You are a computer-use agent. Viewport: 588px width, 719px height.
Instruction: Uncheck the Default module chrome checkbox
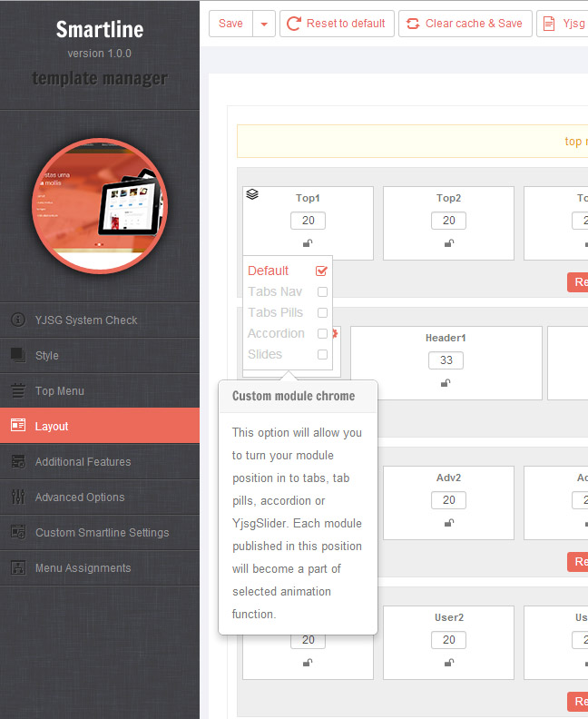[x=322, y=271]
